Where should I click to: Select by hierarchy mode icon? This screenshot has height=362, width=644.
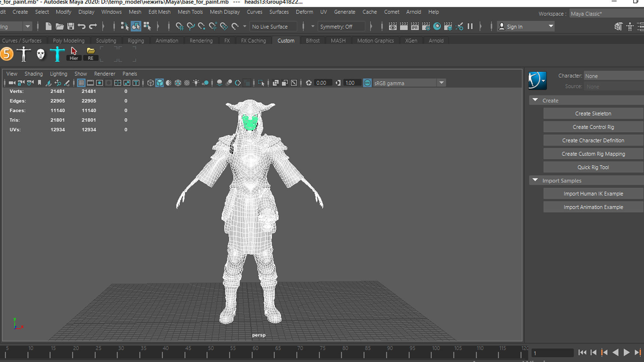pos(124,26)
